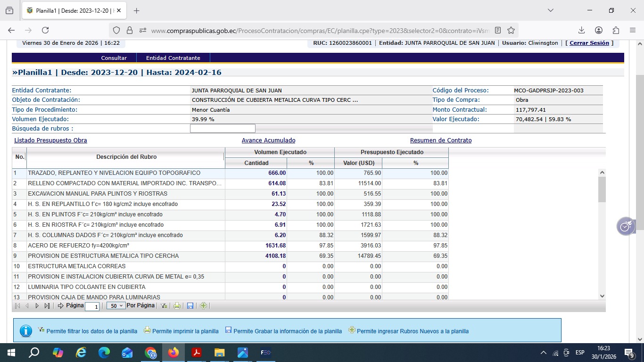Screen dimensions: 644x362
Task: Click the filter data icon in pager toolbar
Action: (x=164, y=306)
